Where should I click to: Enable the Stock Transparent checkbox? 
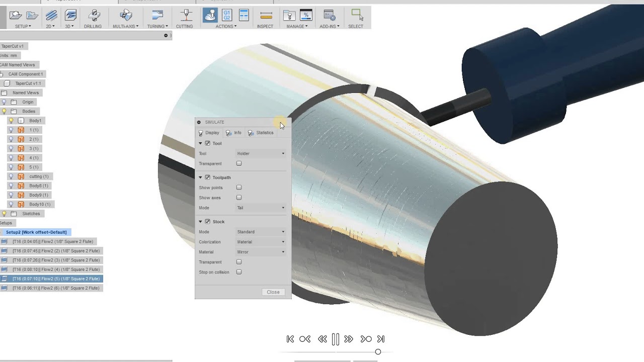(239, 262)
